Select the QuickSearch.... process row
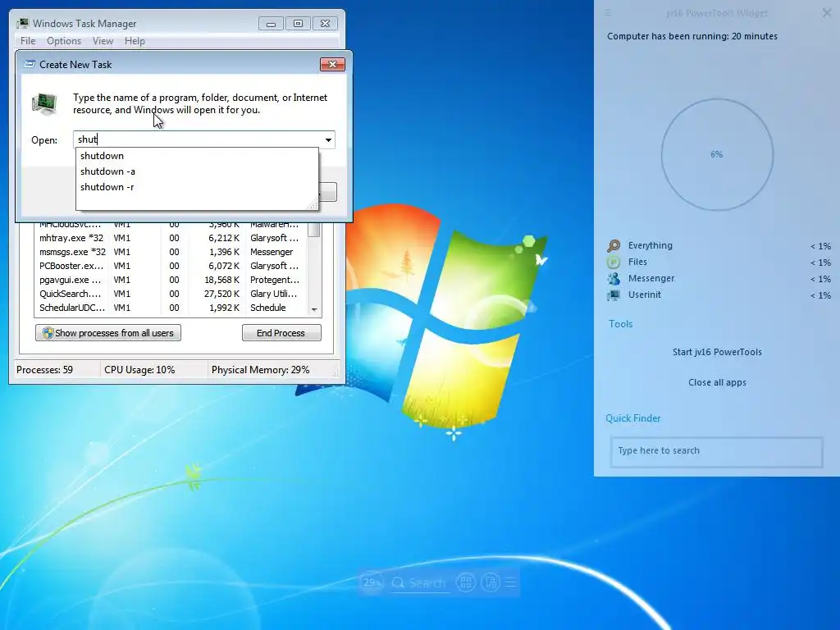Screen dimensions: 840x630 pos(171,294)
